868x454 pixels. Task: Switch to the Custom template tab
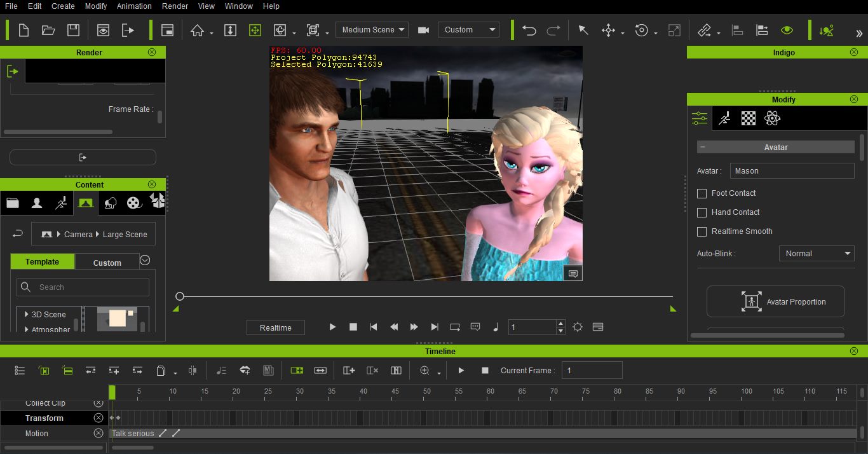click(x=106, y=262)
